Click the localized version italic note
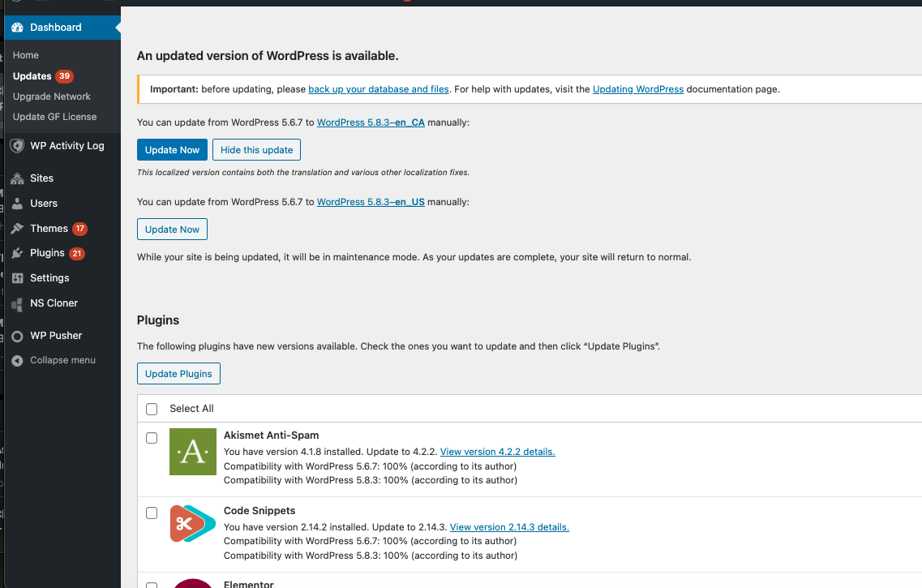 [303, 172]
